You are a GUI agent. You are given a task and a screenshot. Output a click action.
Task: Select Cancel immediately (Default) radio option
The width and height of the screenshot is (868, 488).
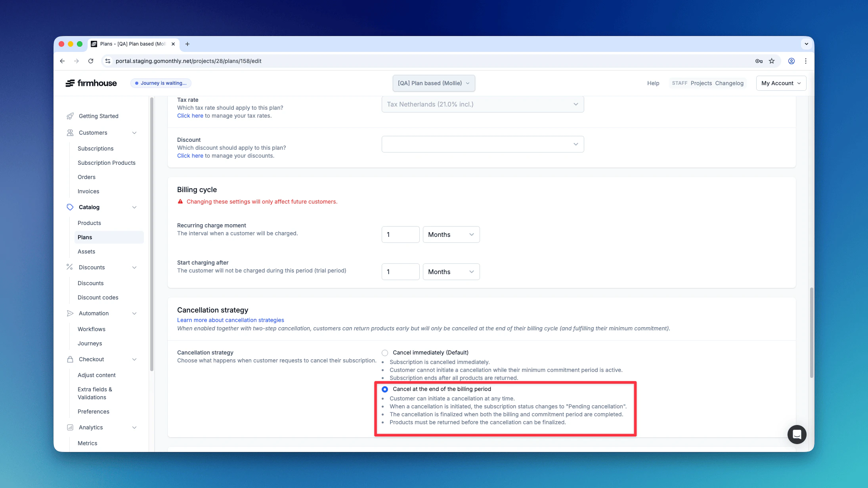coord(385,353)
